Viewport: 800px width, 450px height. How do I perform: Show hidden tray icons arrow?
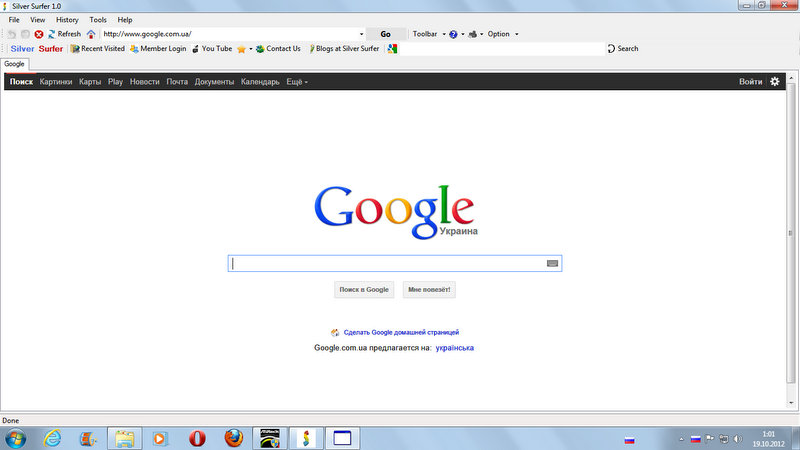(681, 439)
